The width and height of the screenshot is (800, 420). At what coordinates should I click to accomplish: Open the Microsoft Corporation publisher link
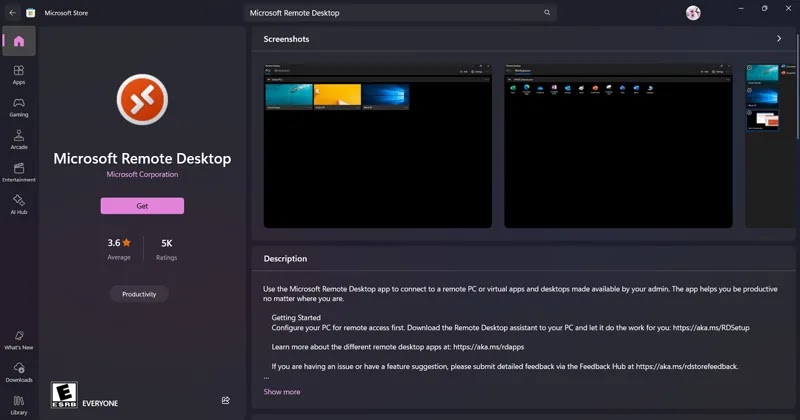tap(142, 174)
